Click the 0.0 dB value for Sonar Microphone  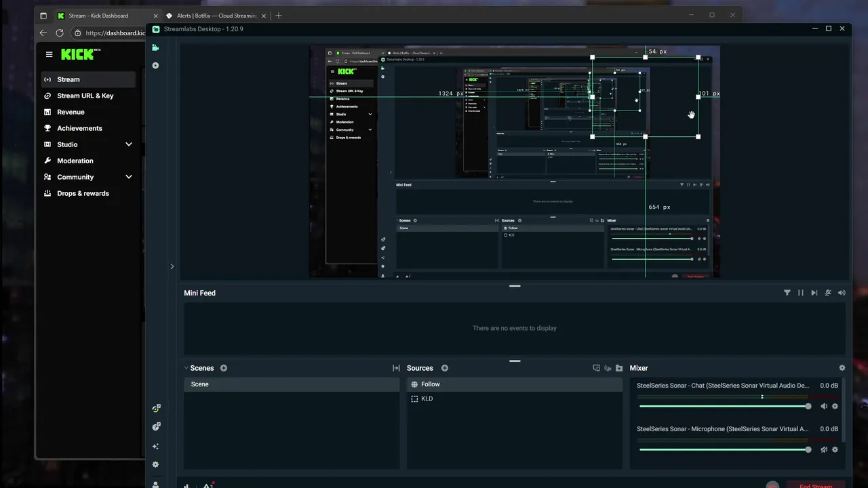pyautogui.click(x=829, y=429)
